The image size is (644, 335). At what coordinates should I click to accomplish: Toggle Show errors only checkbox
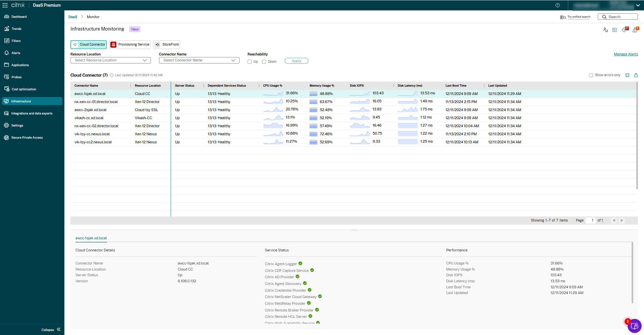point(591,75)
